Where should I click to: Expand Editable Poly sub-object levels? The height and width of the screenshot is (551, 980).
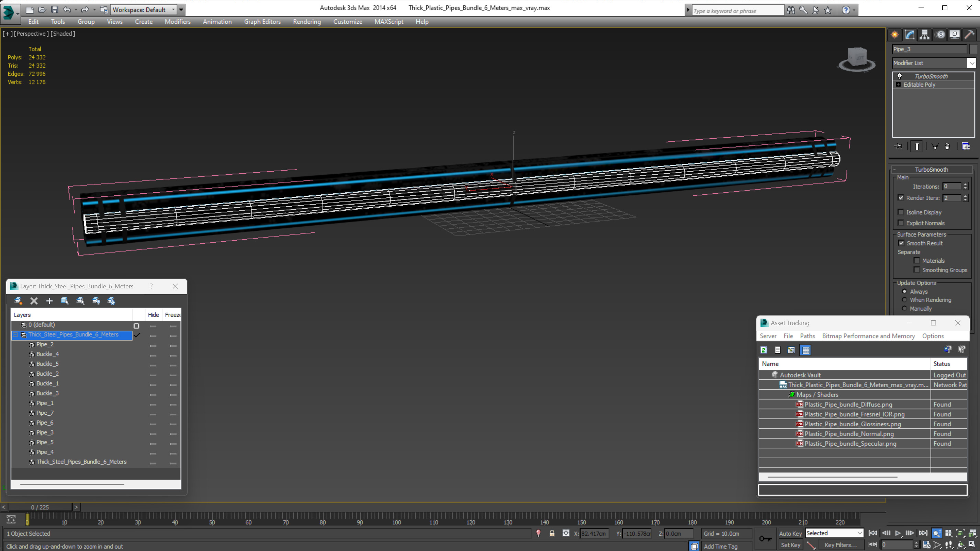(898, 84)
